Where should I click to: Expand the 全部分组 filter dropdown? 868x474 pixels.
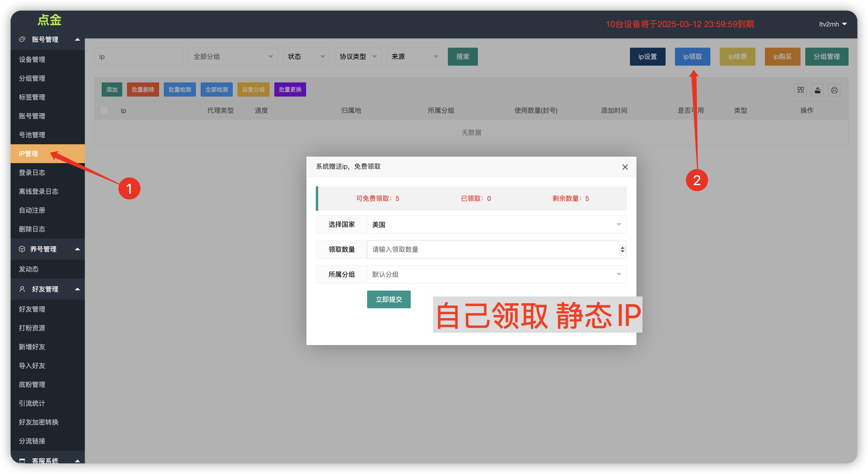click(x=233, y=57)
